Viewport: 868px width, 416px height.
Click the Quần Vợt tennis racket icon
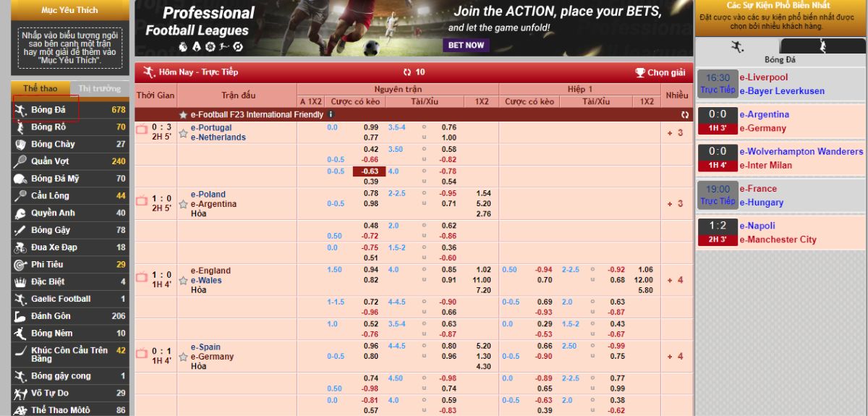pos(20,161)
